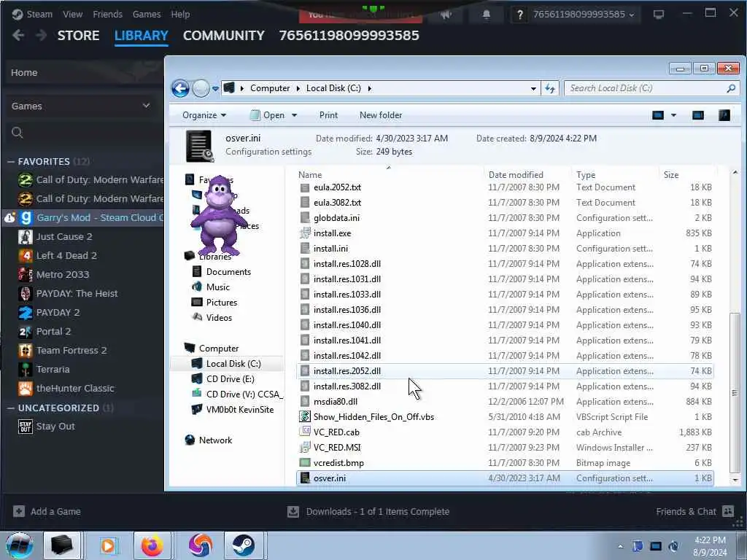This screenshot has height=560, width=747.
Task: Open Steam Friends & Chat icon
Action: (728, 511)
